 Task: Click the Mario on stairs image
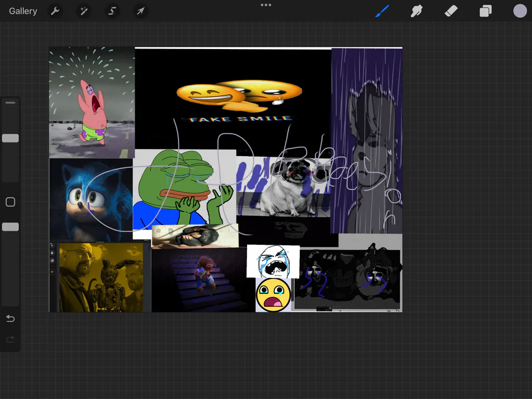203,280
